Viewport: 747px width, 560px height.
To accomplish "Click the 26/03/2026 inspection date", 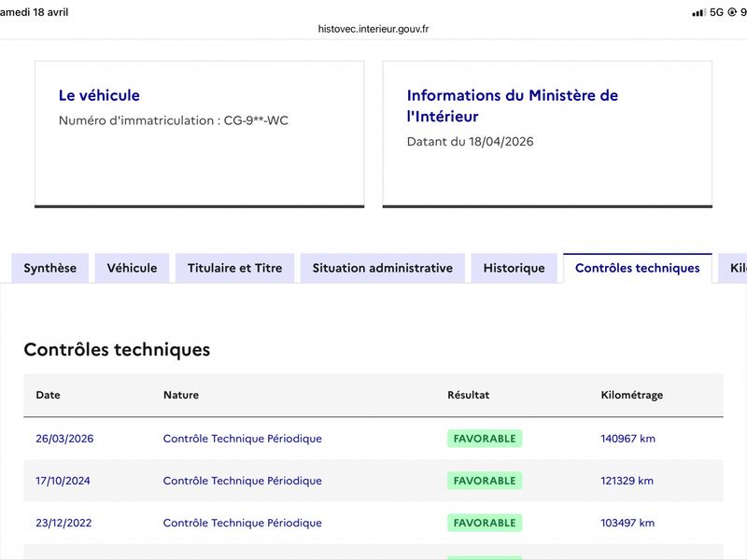I will pyautogui.click(x=64, y=439).
